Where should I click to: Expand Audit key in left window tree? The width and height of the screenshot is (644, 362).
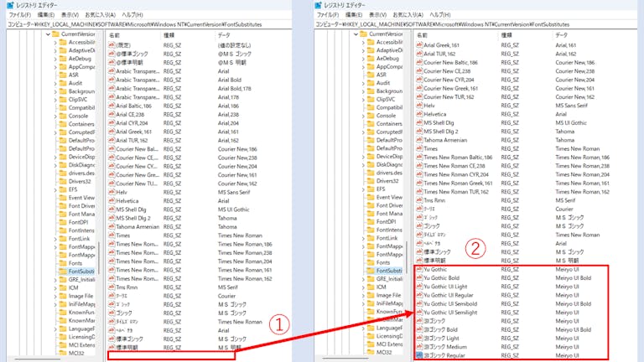coord(55,83)
